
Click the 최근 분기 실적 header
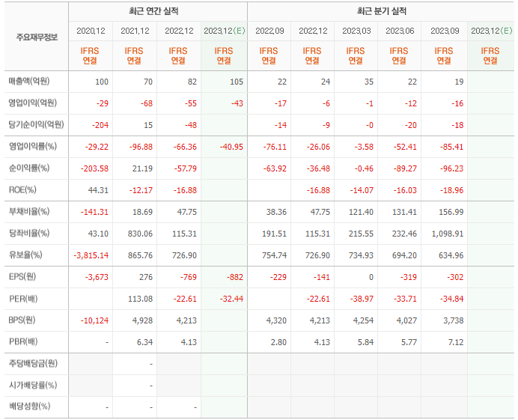click(382, 11)
